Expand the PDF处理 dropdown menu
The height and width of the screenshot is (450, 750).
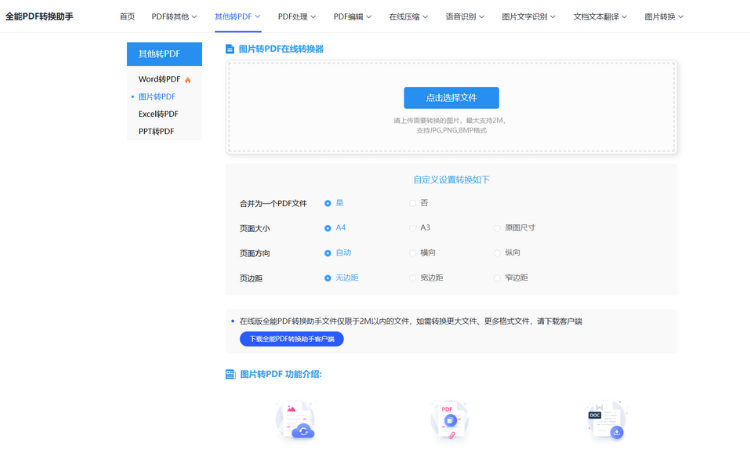click(x=298, y=17)
